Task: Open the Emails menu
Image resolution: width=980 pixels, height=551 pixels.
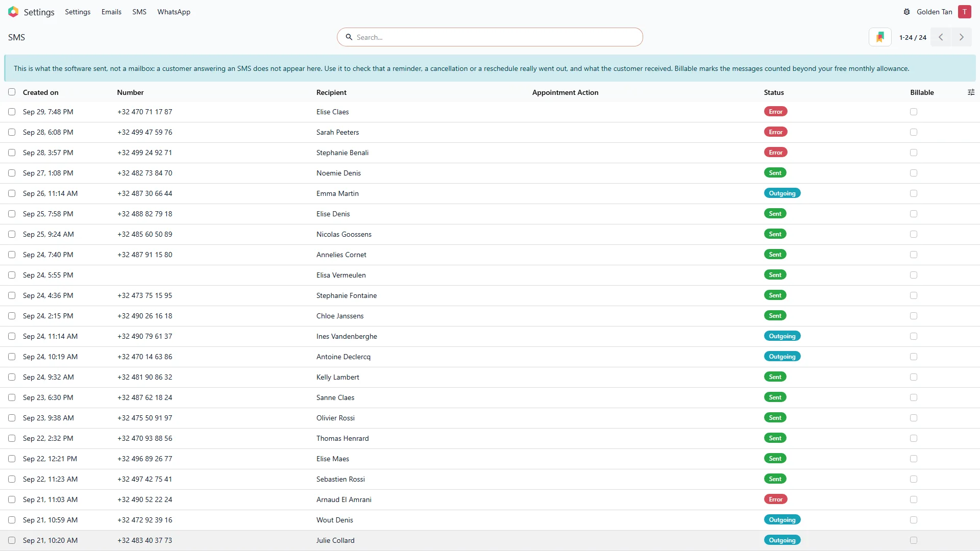Action: (111, 12)
